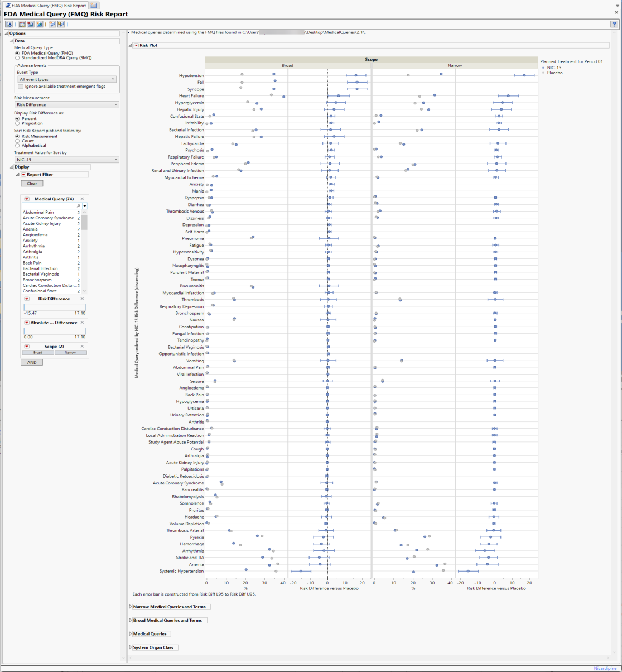Open the Risk Plot red triangle menu

tap(136, 45)
